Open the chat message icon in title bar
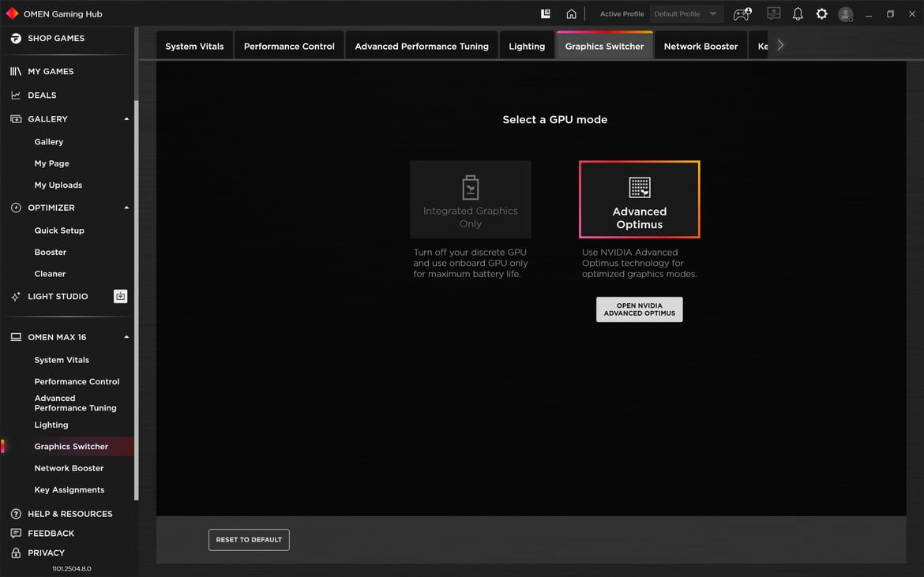The width and height of the screenshot is (924, 577). 774,13
